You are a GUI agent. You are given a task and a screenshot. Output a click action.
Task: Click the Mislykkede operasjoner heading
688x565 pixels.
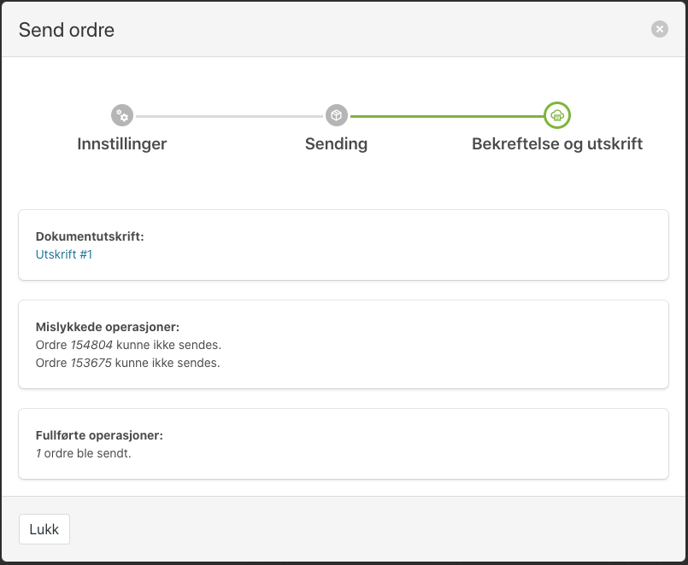[108, 327]
